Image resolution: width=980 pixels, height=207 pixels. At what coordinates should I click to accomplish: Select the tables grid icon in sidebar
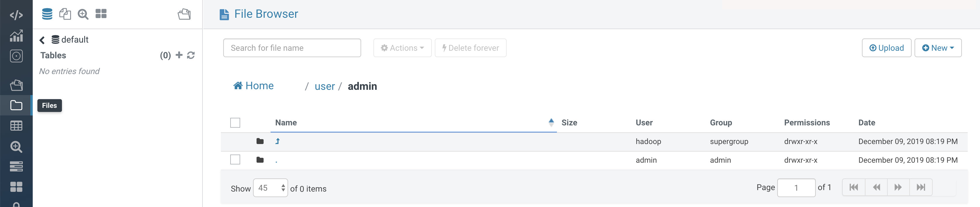(x=16, y=126)
